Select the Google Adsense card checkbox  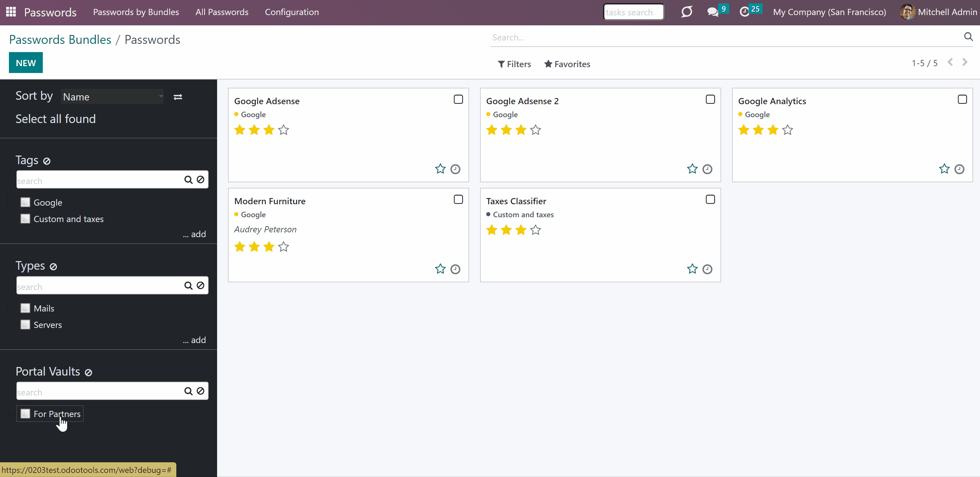(458, 99)
